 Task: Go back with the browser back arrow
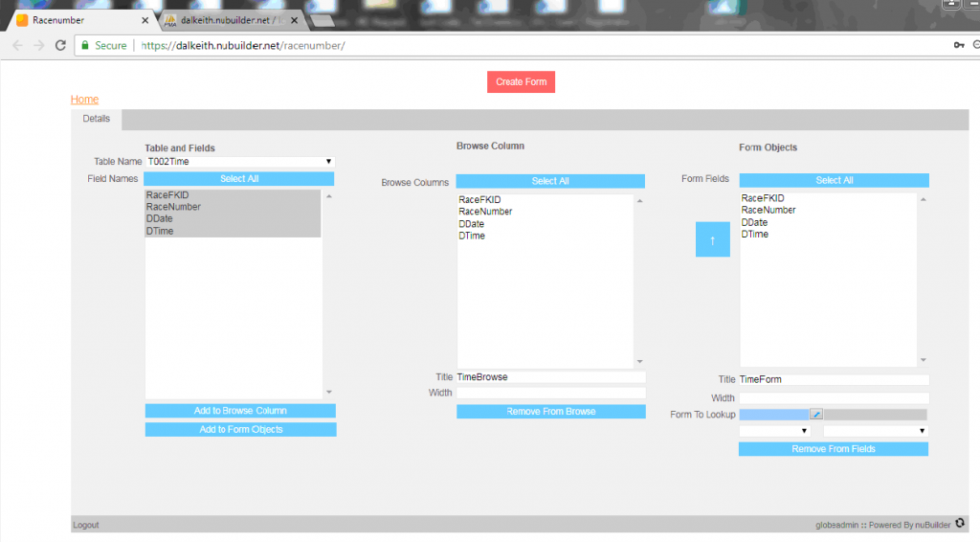click(x=17, y=46)
